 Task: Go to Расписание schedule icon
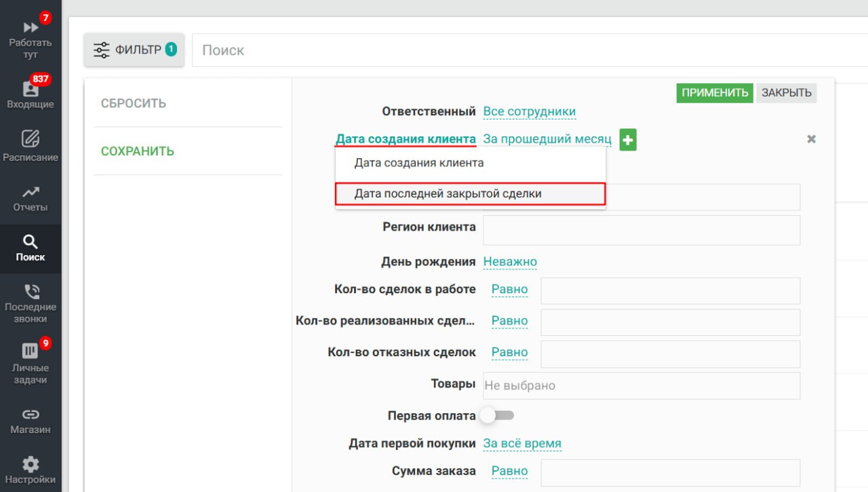tap(31, 139)
